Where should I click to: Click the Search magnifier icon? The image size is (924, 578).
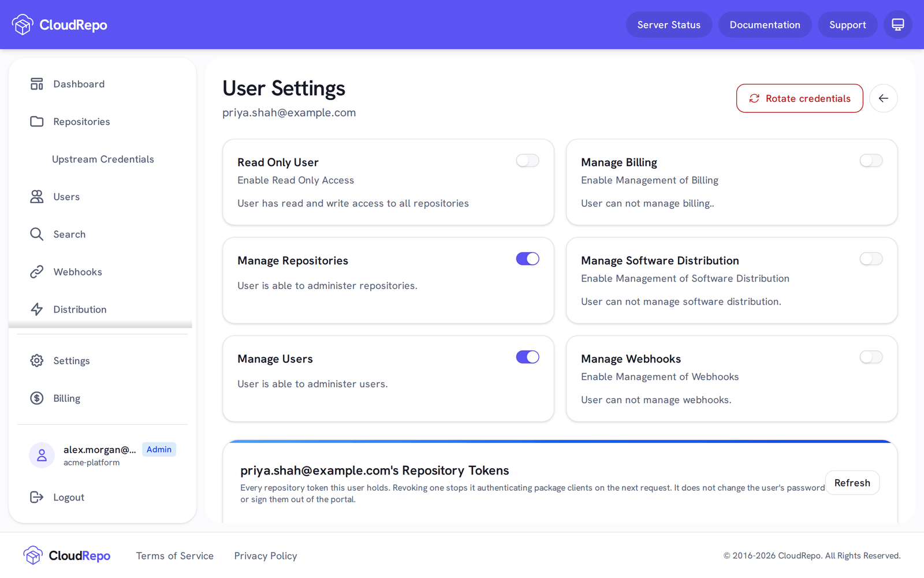[37, 234]
